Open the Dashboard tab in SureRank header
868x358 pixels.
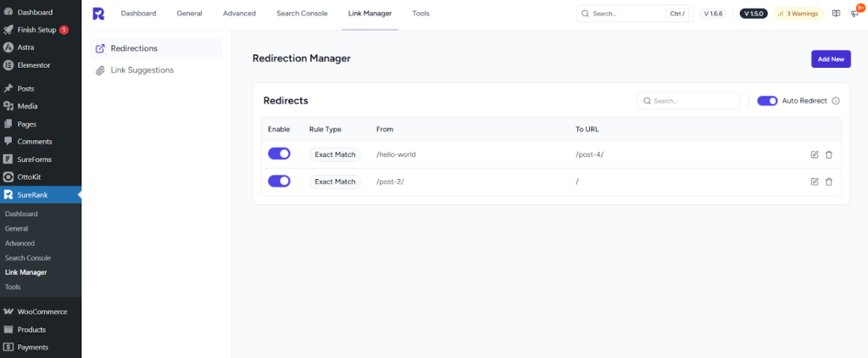click(138, 14)
